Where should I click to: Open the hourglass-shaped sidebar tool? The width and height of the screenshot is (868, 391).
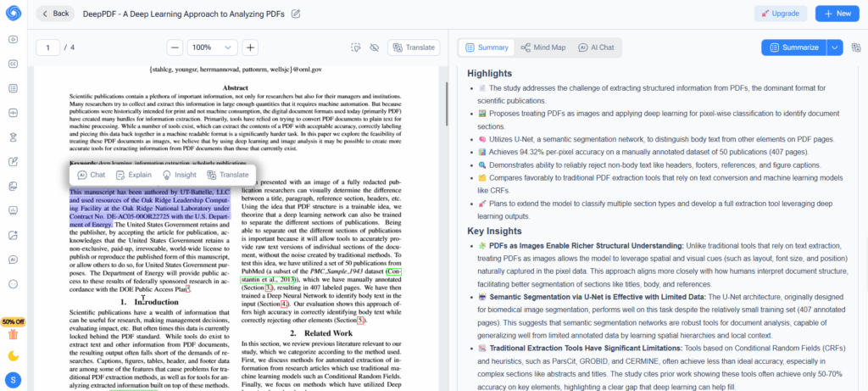(14, 137)
